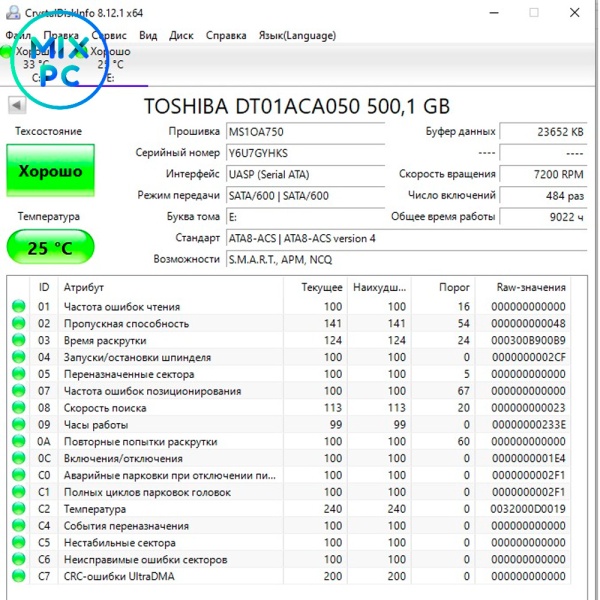Open the Справка menu
600x600 pixels.
tap(226, 36)
